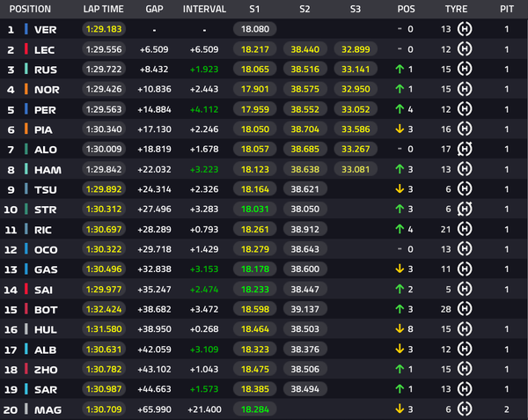Click ALO's used hard tyre icon
The image size is (528, 420).
point(465,149)
